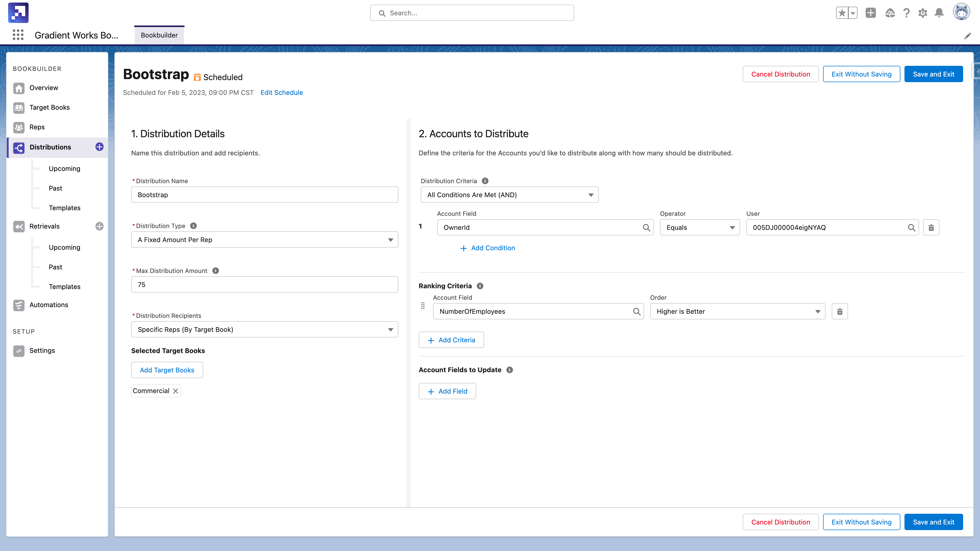This screenshot has width=980, height=551.
Task: Open the Higher is Better order dropdown
Action: coord(737,311)
